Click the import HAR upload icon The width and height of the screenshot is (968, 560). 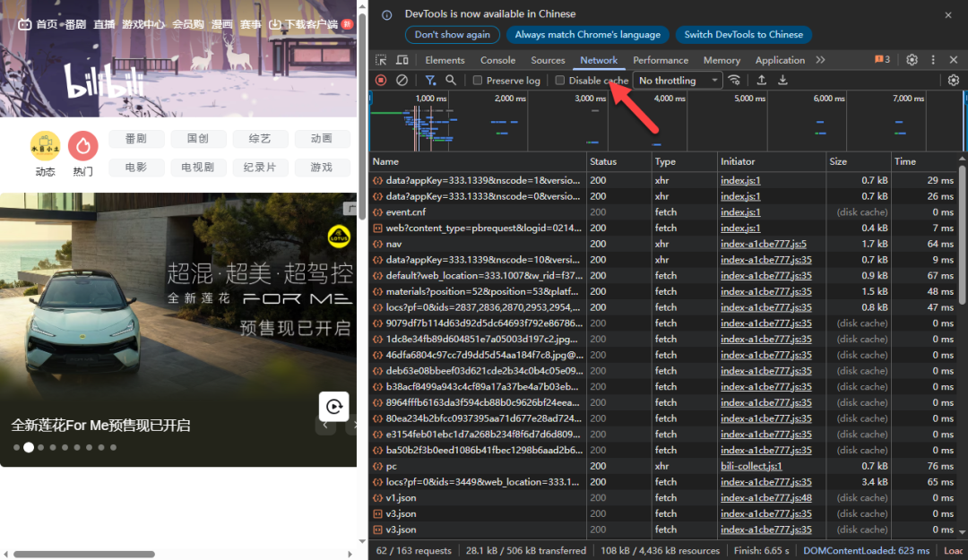(761, 81)
